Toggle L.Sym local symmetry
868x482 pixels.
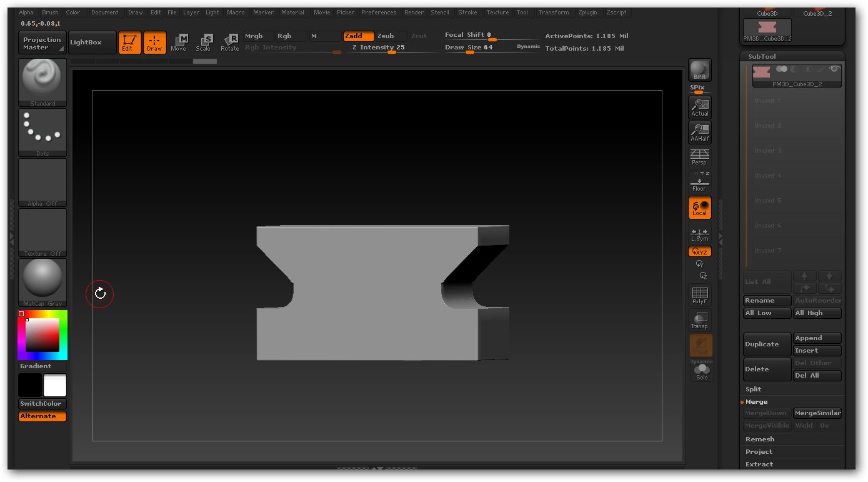click(x=699, y=234)
